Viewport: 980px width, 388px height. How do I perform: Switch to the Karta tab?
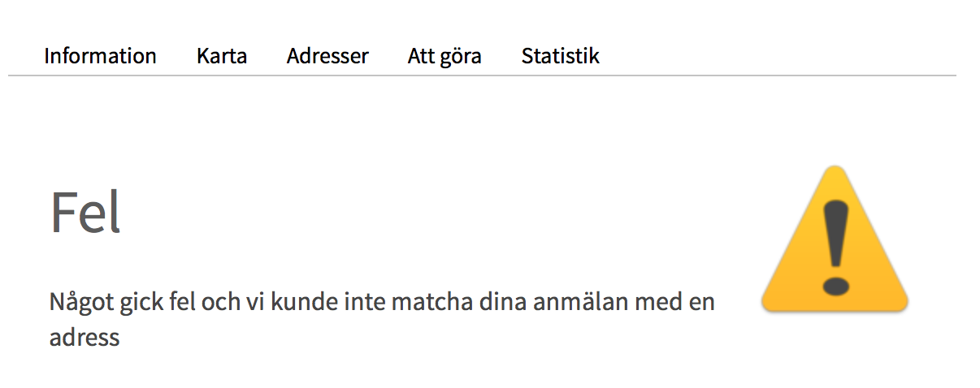pyautogui.click(x=222, y=56)
